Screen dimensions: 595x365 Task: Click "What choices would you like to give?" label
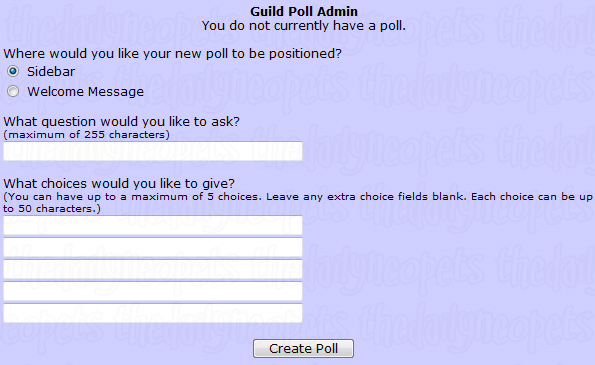119,184
